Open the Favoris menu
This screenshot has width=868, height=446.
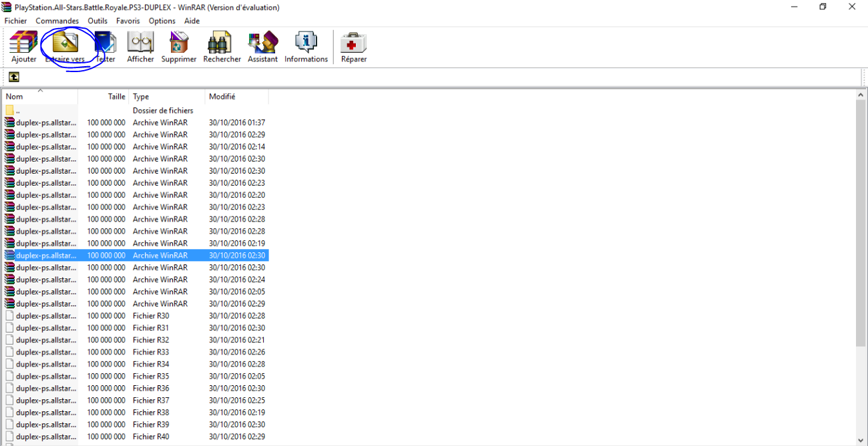(128, 21)
